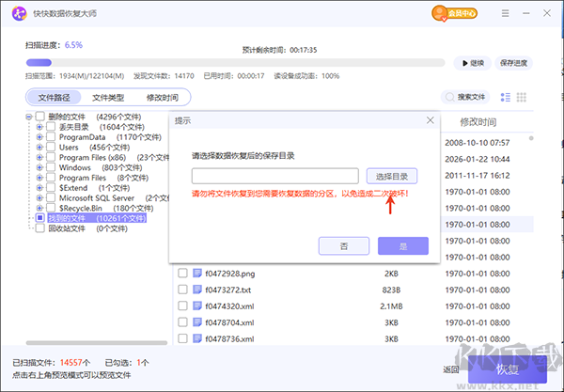The width and height of the screenshot is (564, 392).
Task: Check the f0478736.xml file checkbox
Action: tap(182, 338)
